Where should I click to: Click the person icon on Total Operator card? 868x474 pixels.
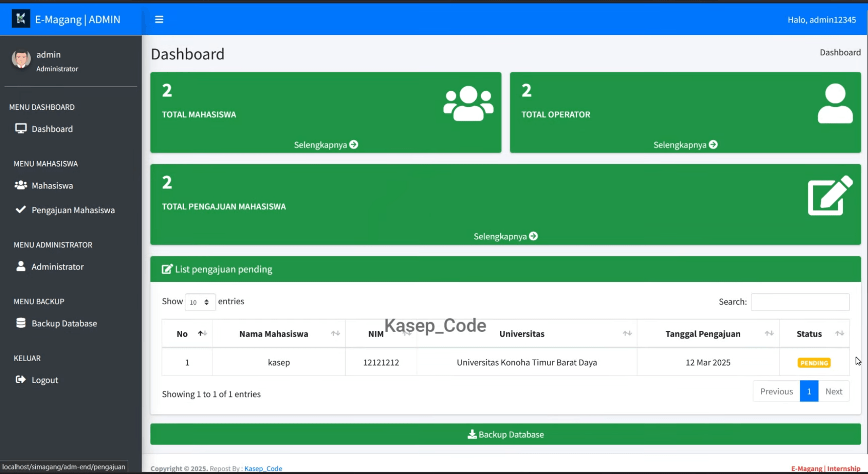835,103
